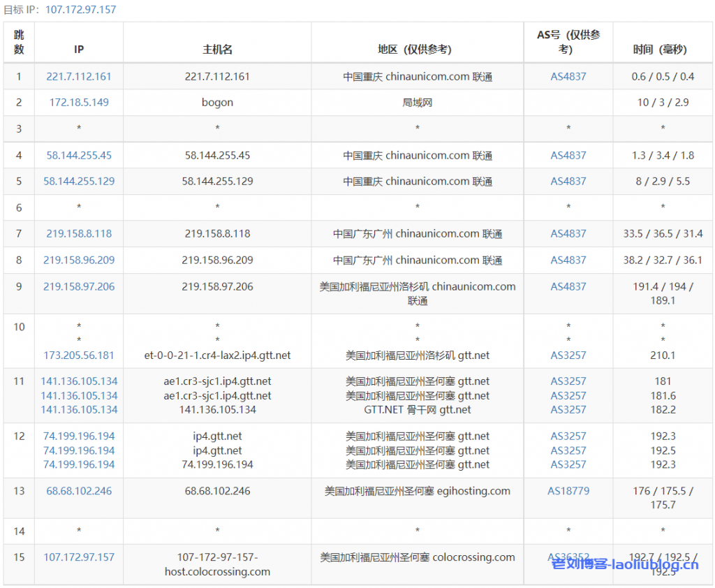Open the AS36352 link on the last hop
Viewport: 715px width, 588px height.
[568, 557]
